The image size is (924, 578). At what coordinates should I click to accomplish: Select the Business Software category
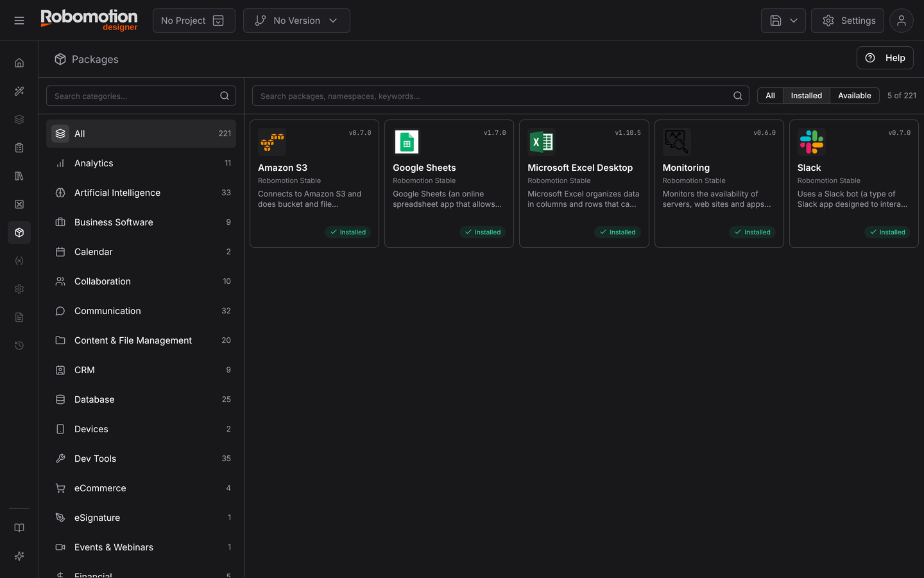[141, 222]
